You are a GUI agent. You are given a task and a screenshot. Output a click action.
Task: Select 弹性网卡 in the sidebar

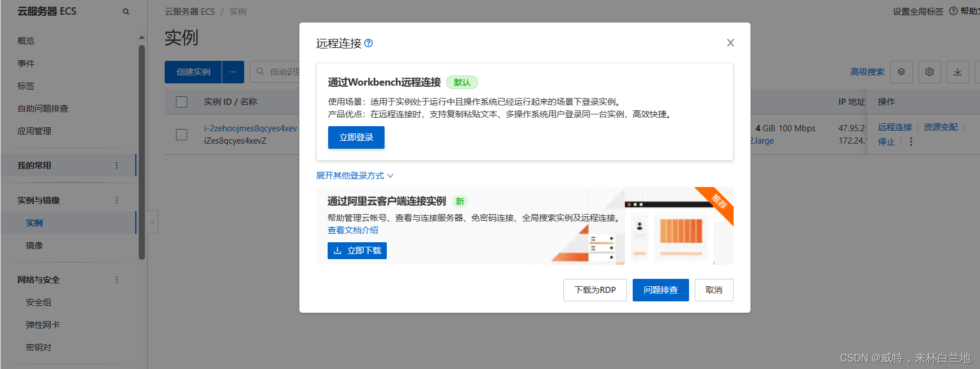tap(43, 325)
